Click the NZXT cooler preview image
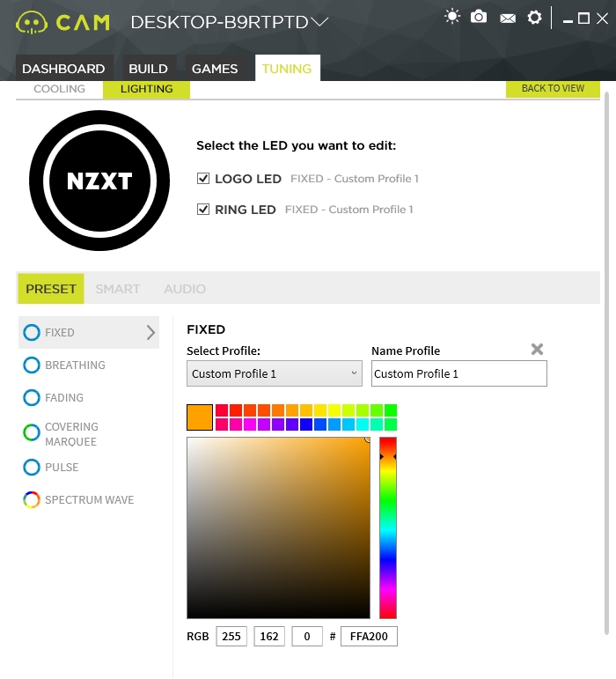The image size is (616, 679). pos(99,181)
